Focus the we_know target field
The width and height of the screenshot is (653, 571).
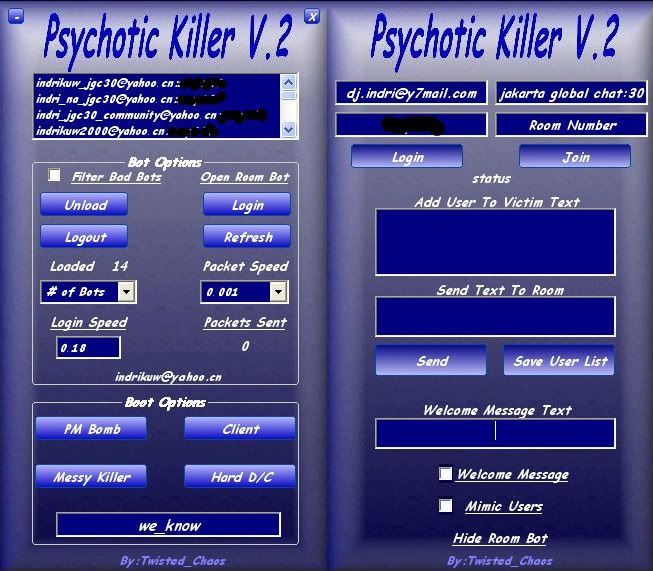(x=169, y=525)
